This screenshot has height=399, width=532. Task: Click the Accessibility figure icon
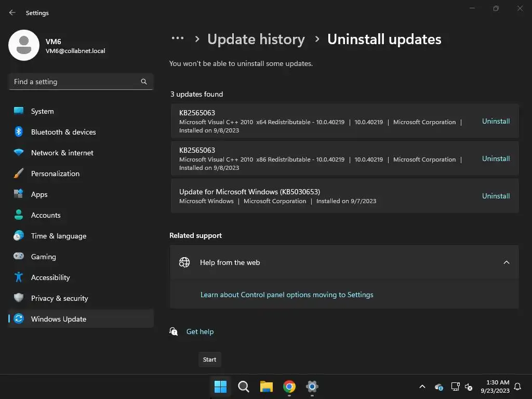(19, 277)
